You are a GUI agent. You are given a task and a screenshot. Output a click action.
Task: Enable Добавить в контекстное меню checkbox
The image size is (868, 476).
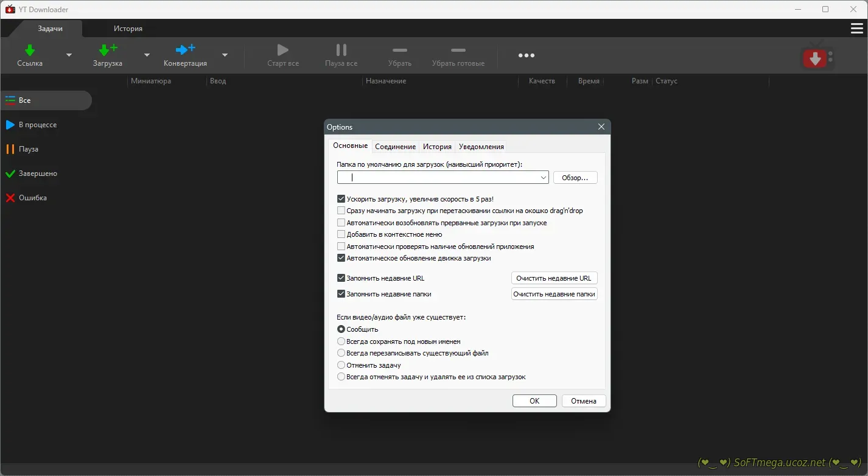[x=341, y=234]
